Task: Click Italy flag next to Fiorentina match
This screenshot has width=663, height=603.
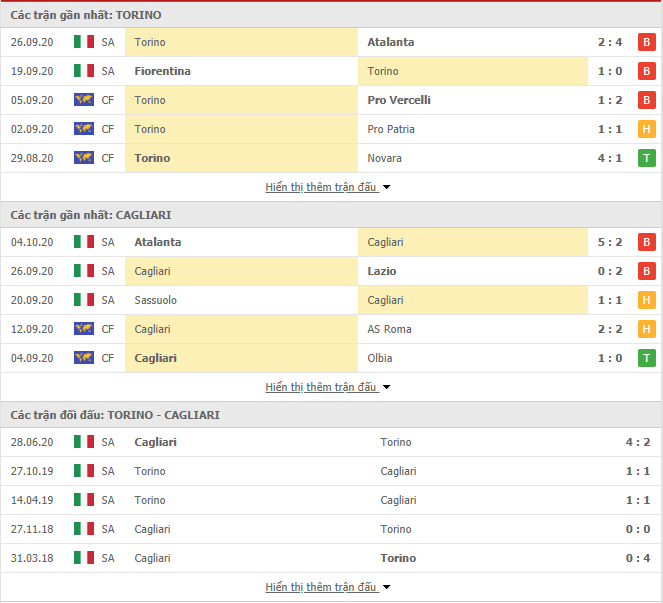Action: (84, 71)
